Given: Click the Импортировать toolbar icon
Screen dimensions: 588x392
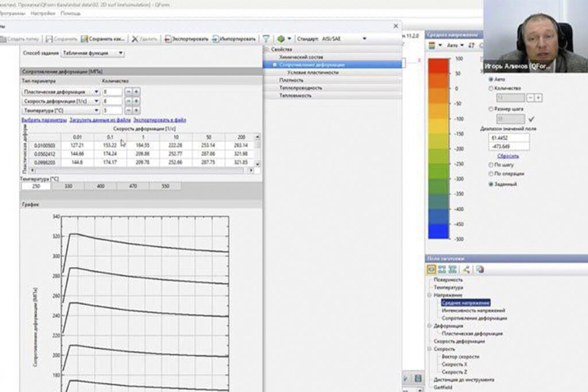Looking at the screenshot, I should [215, 39].
